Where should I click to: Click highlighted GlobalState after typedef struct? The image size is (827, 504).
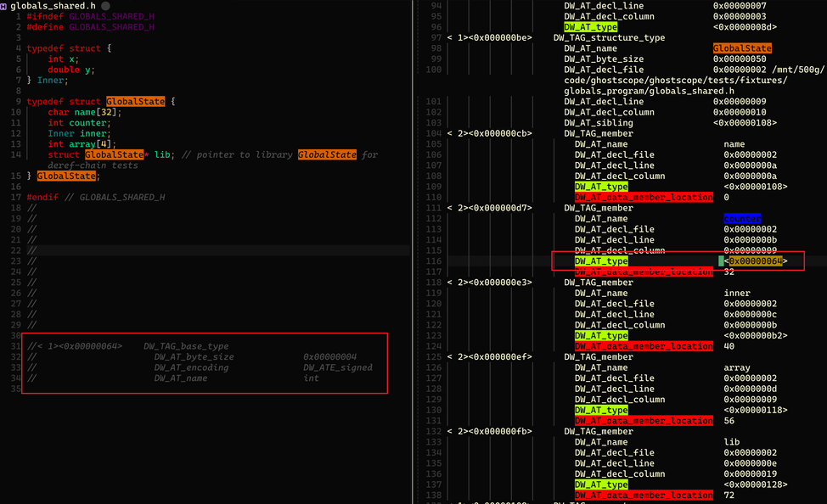click(135, 102)
